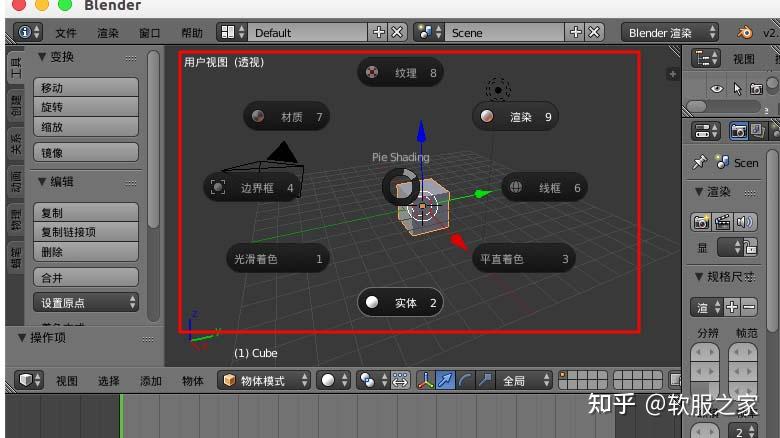Viewport: 780px width, 438px height.
Task: Select 边界框 in the pie menu
Action: [252, 188]
